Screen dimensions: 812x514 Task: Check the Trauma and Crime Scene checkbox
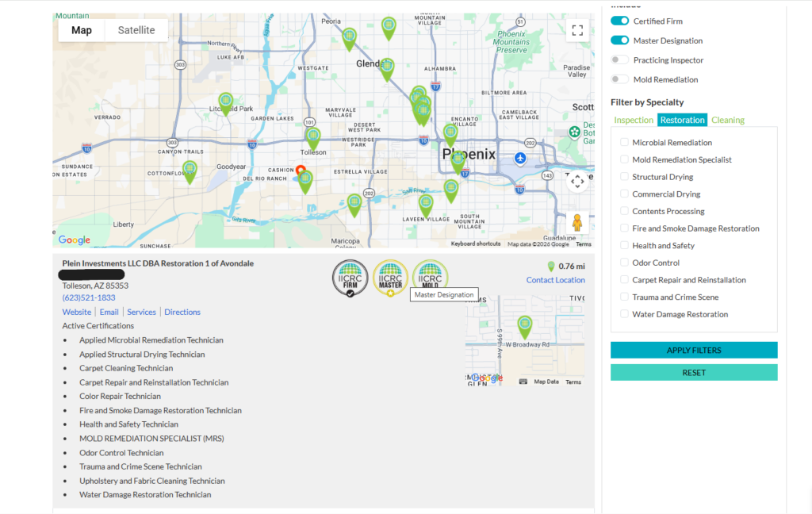point(624,297)
